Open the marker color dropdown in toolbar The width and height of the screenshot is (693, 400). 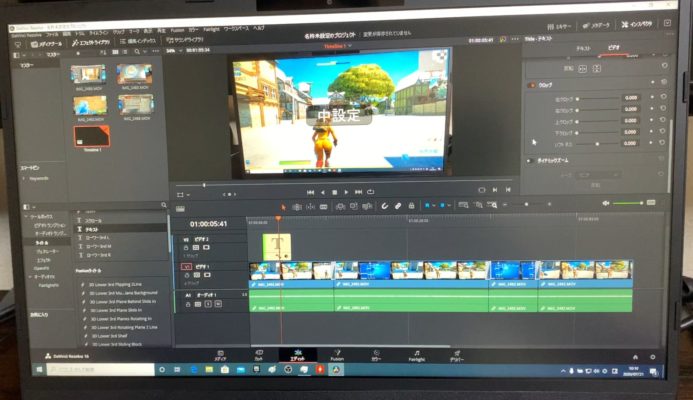point(449,206)
